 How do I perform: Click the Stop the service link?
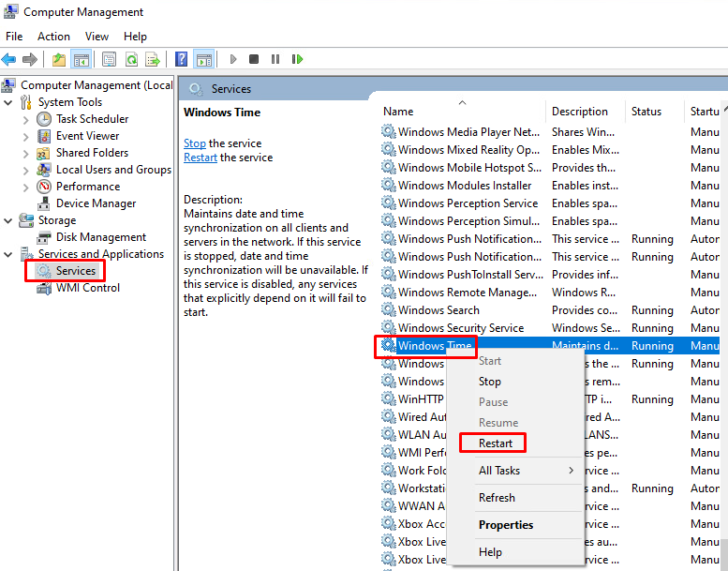point(195,143)
